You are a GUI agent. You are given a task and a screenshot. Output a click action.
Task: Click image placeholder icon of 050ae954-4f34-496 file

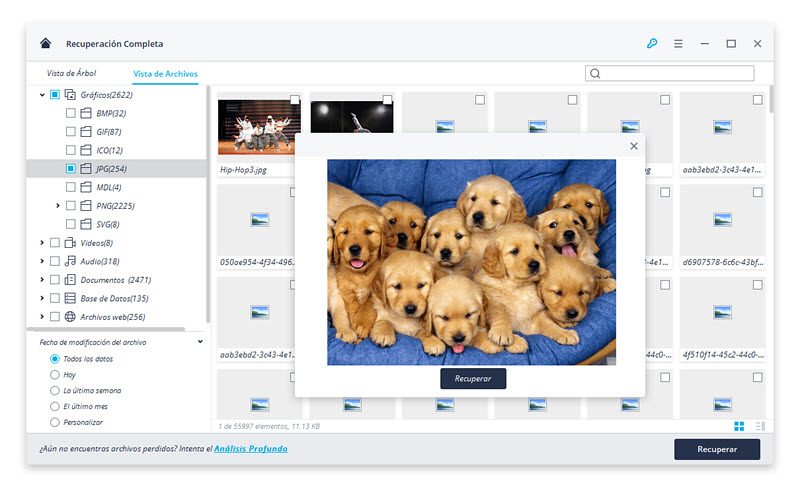click(260, 220)
